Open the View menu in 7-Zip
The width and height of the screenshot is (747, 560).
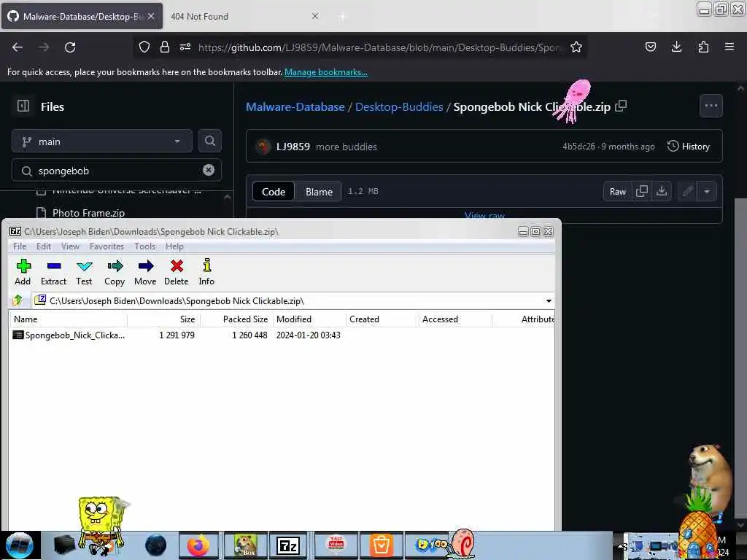[x=70, y=246]
